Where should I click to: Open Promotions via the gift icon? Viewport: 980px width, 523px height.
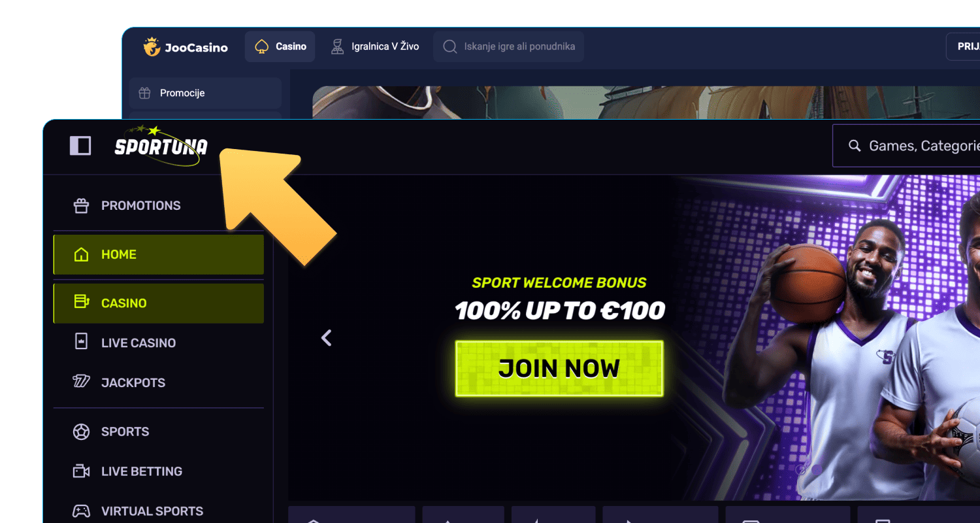click(81, 205)
